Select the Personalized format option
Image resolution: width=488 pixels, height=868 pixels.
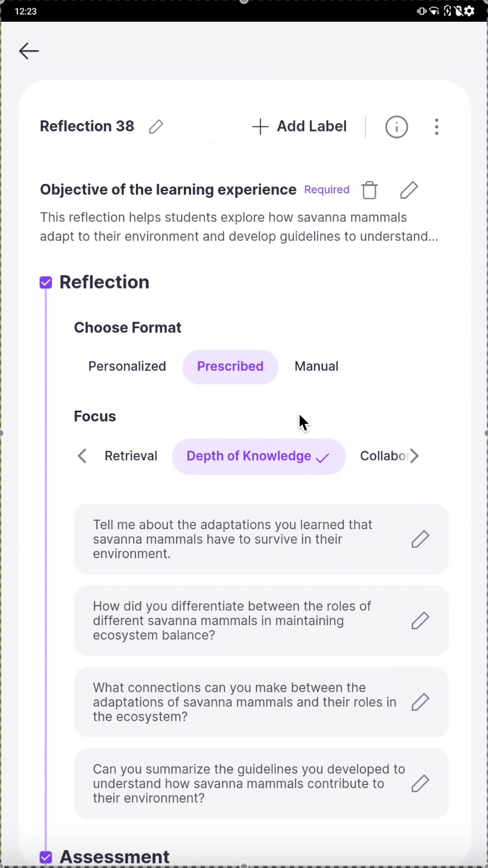[127, 367]
